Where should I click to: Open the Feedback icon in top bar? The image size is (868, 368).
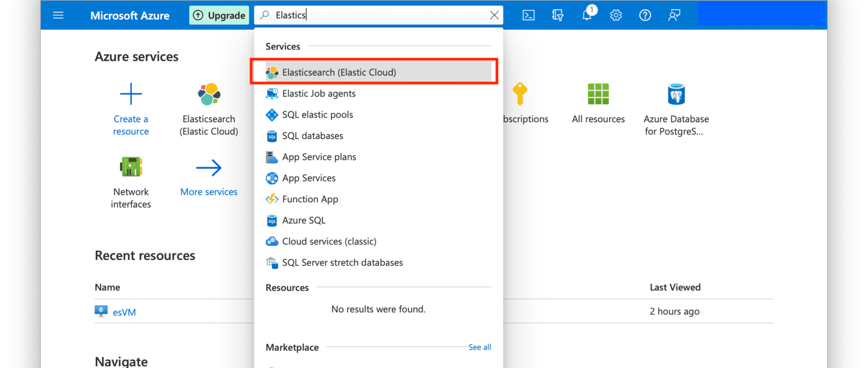pyautogui.click(x=674, y=15)
